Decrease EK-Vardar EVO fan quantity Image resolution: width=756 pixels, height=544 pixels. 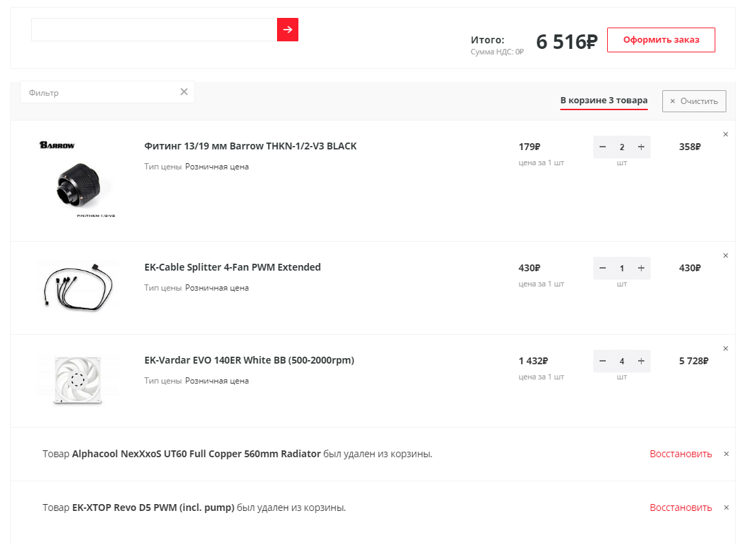coord(603,361)
